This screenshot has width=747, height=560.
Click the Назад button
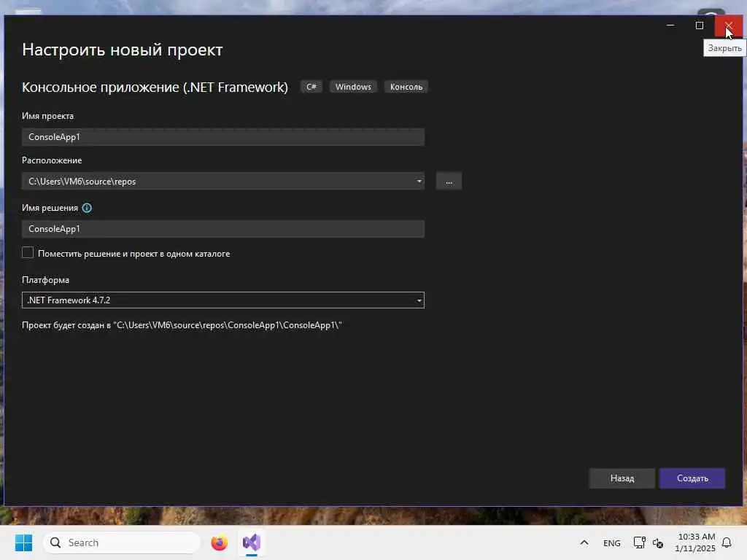click(622, 478)
